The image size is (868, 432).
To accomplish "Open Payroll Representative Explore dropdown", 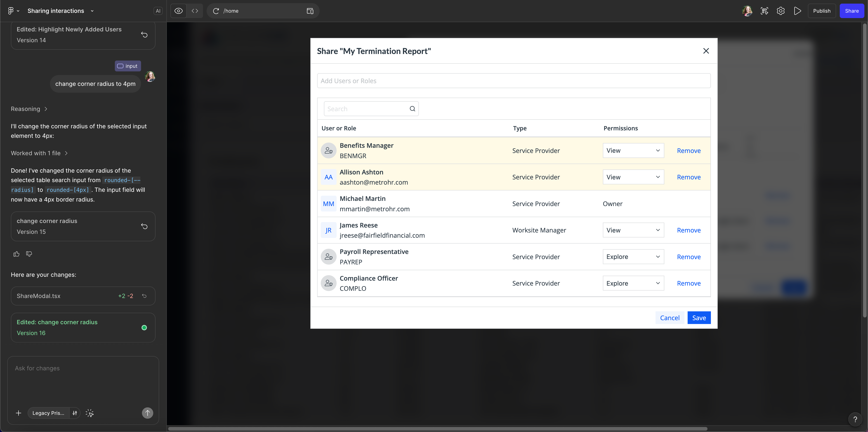I will click(633, 257).
